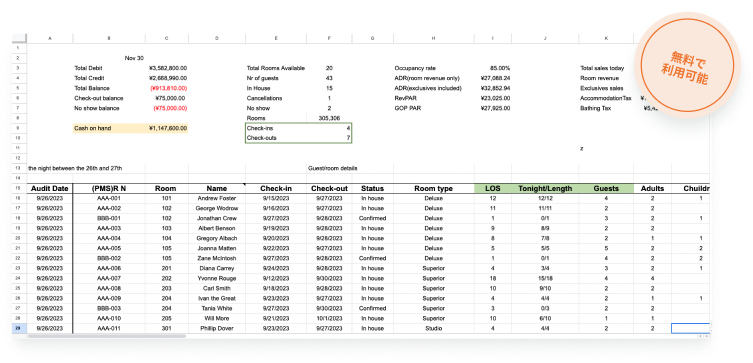The image size is (753, 363).
Task: Click the select-all corner box of the sheet
Action: click(19, 38)
